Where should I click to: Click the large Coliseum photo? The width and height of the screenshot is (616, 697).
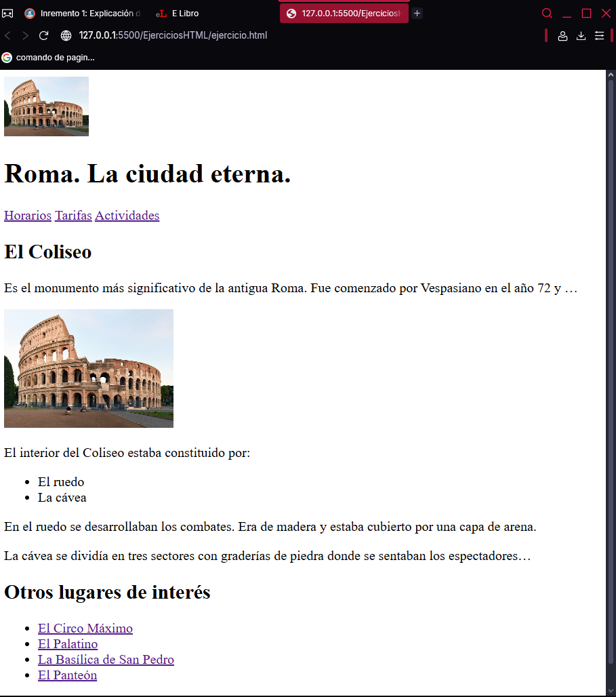tap(89, 369)
